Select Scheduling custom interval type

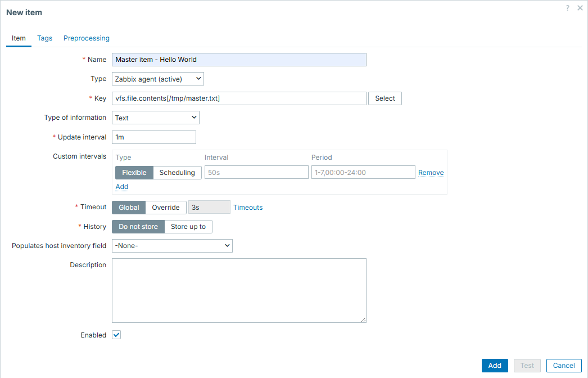(177, 173)
